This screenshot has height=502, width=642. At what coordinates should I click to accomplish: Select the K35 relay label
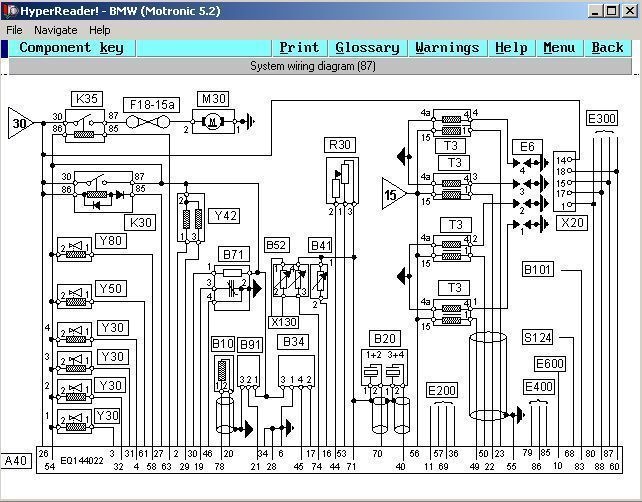pos(87,99)
